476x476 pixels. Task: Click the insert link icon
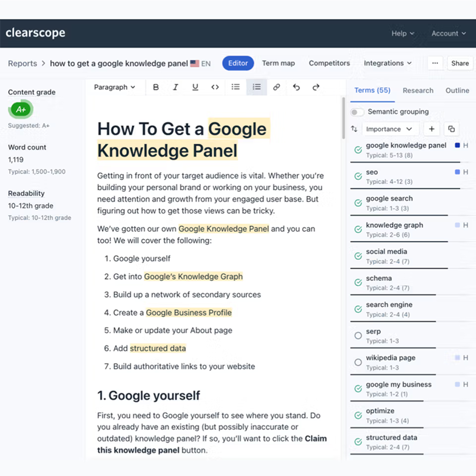tap(276, 87)
